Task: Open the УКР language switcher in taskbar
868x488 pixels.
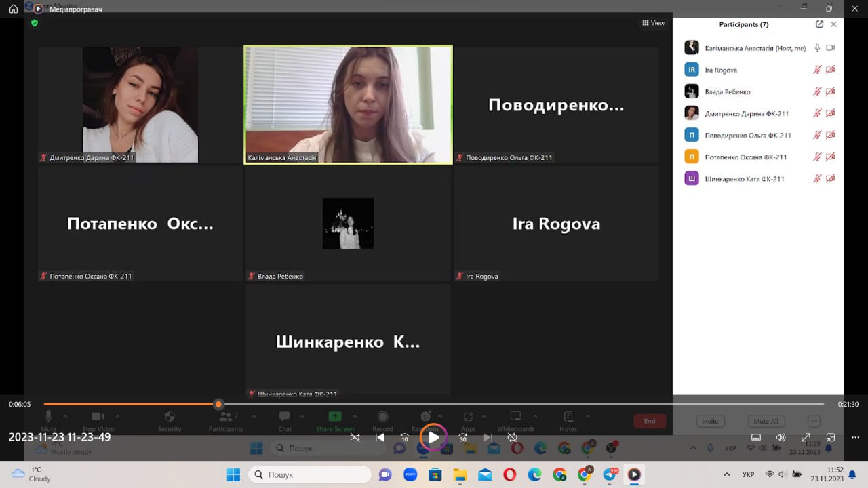Action: tap(749, 474)
